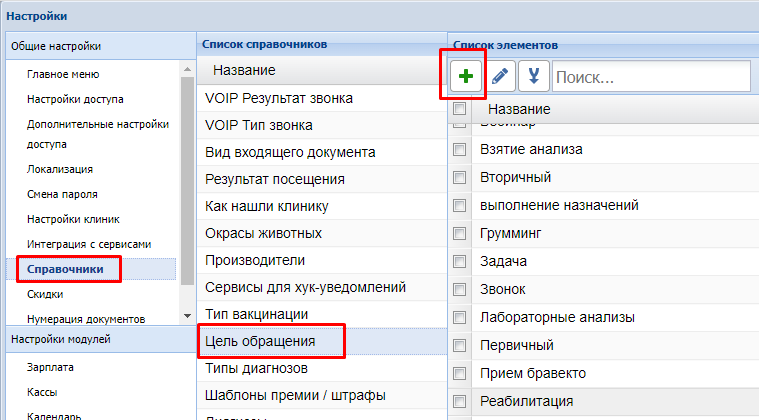The image size is (759, 420).
Task: Click the pencil edit icon
Action: (500, 76)
